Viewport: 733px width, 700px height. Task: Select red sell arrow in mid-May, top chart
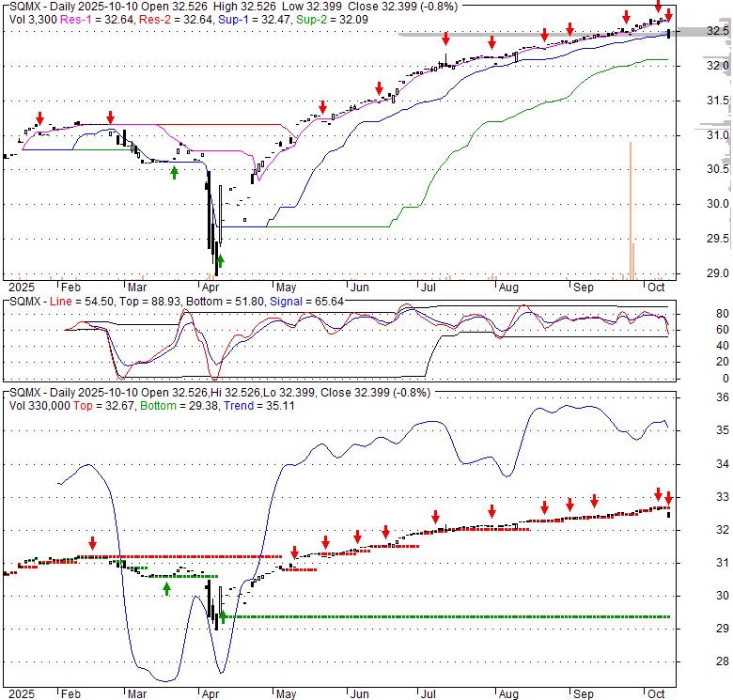(x=322, y=107)
